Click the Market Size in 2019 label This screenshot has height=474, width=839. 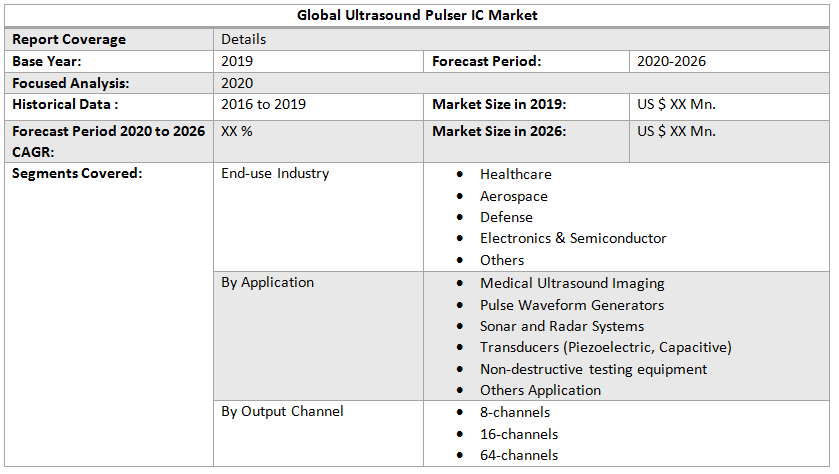(499, 104)
